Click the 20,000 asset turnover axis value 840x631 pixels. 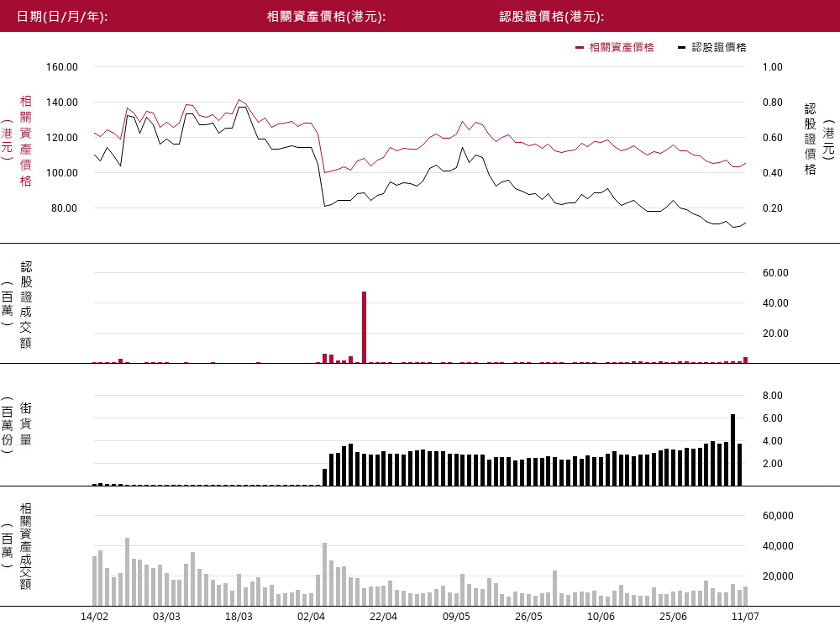click(778, 576)
